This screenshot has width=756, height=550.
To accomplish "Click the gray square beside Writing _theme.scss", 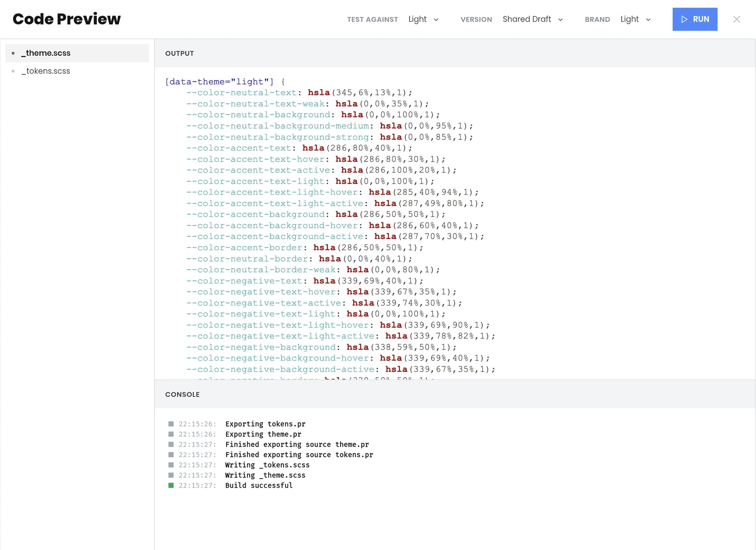I will pyautogui.click(x=171, y=475).
